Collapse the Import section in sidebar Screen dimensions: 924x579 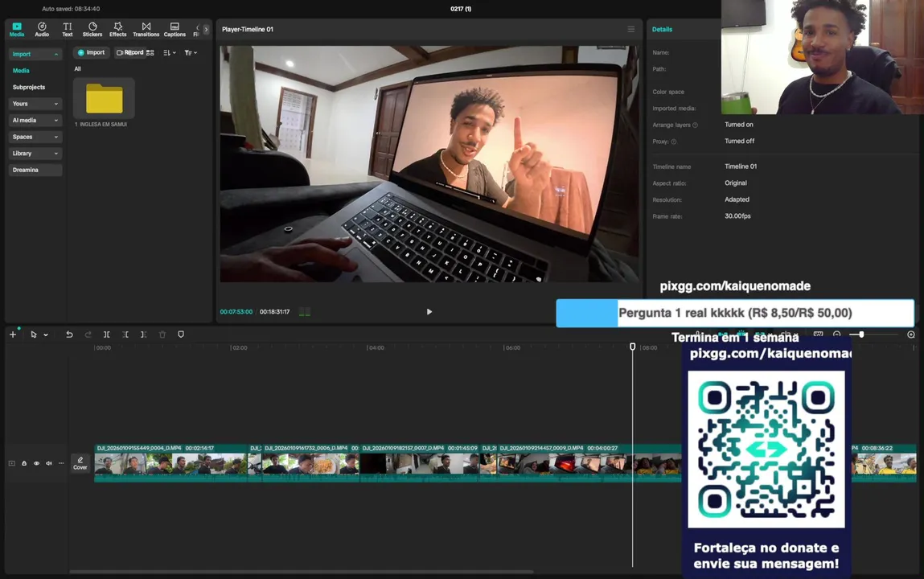coord(35,54)
